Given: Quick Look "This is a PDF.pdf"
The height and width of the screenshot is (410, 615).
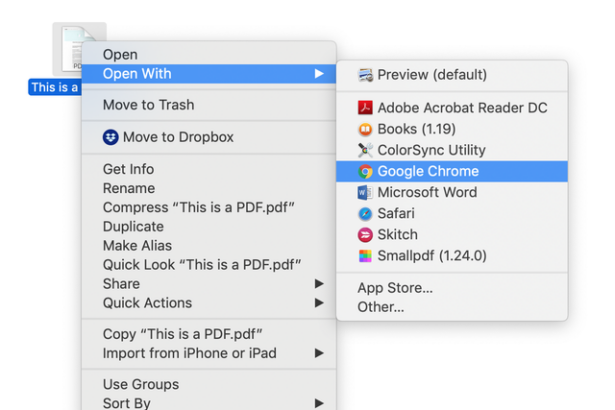Looking at the screenshot, I should click(x=209, y=264).
